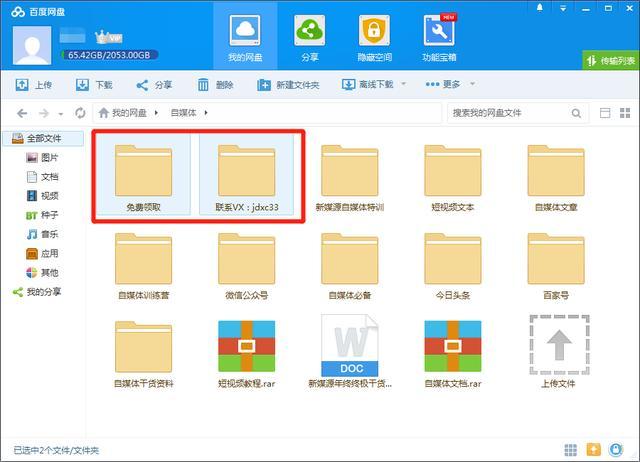Click the 离线下载 button
Viewport: 640px width, 462px height.
coord(367,84)
